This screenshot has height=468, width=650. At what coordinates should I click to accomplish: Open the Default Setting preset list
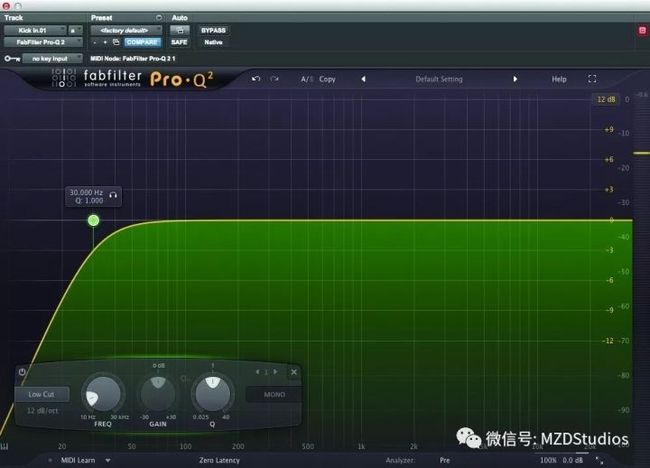click(439, 79)
